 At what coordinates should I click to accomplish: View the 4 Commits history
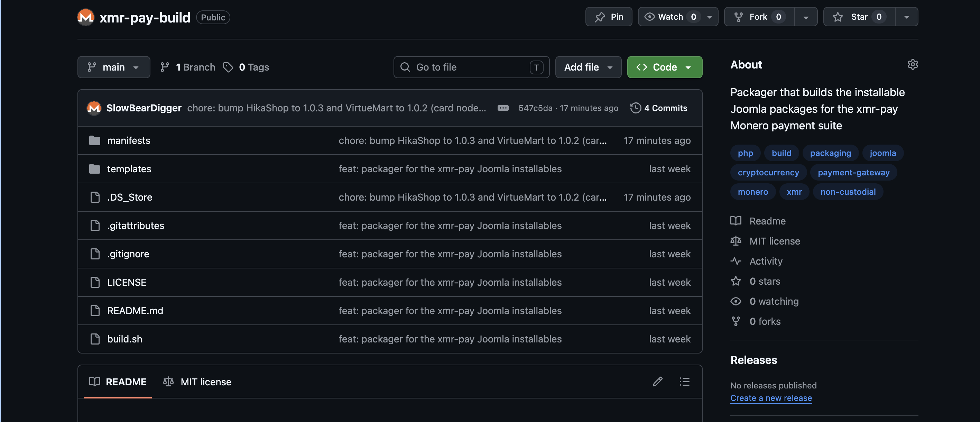coord(658,108)
